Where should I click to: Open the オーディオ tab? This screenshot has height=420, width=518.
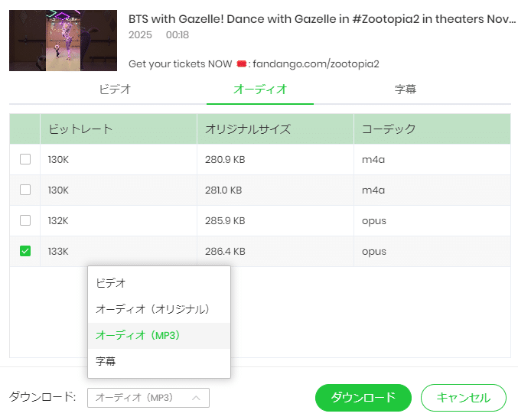(260, 90)
